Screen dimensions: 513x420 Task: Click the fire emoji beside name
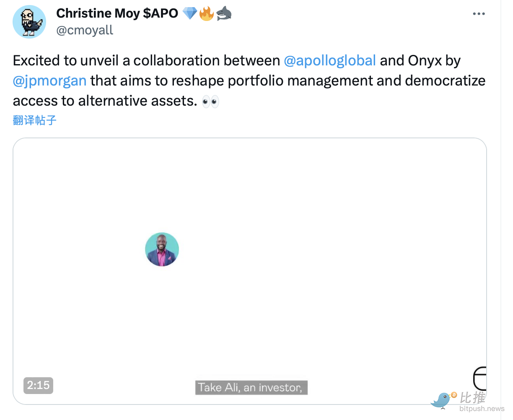point(207,13)
